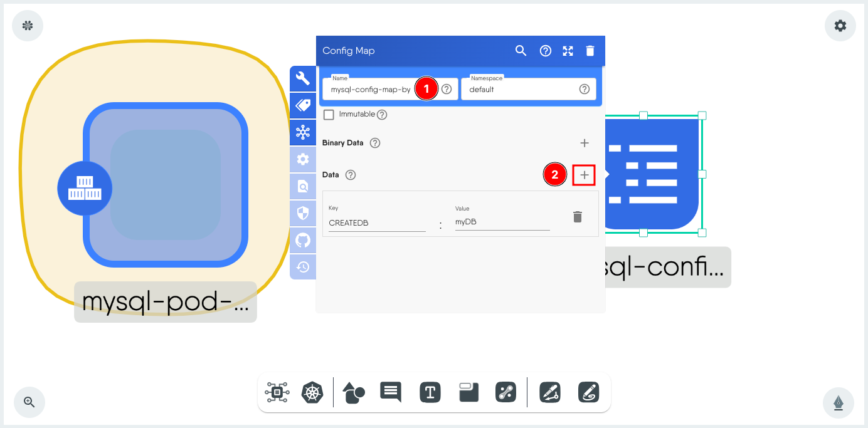The image size is (868, 428).
Task: Switch to the Labels tag tab
Action: click(x=303, y=105)
